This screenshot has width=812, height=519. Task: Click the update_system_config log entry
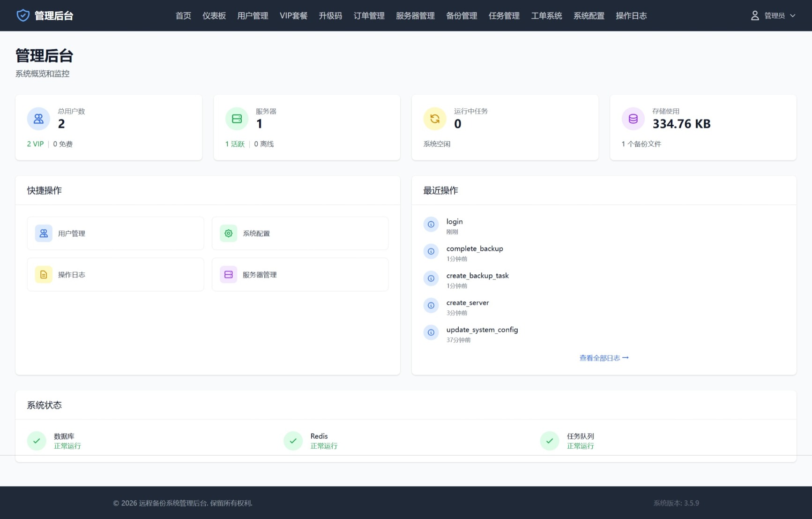coord(482,330)
